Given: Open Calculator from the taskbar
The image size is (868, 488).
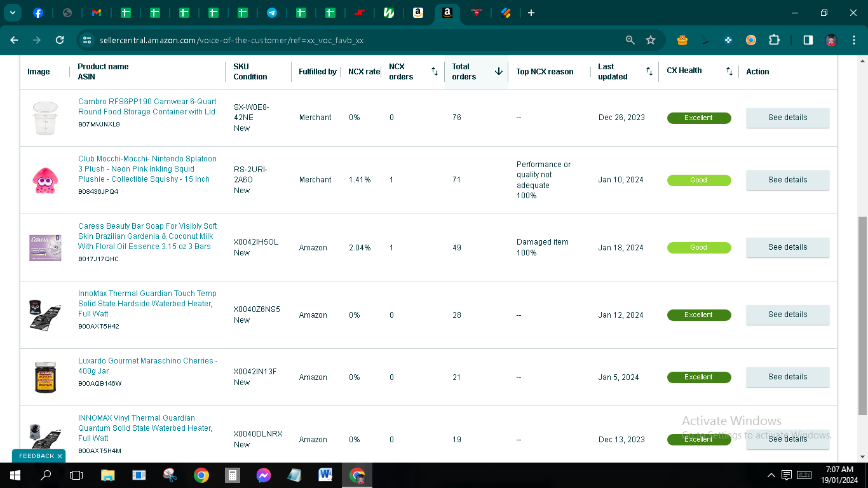Looking at the screenshot, I should (x=233, y=475).
